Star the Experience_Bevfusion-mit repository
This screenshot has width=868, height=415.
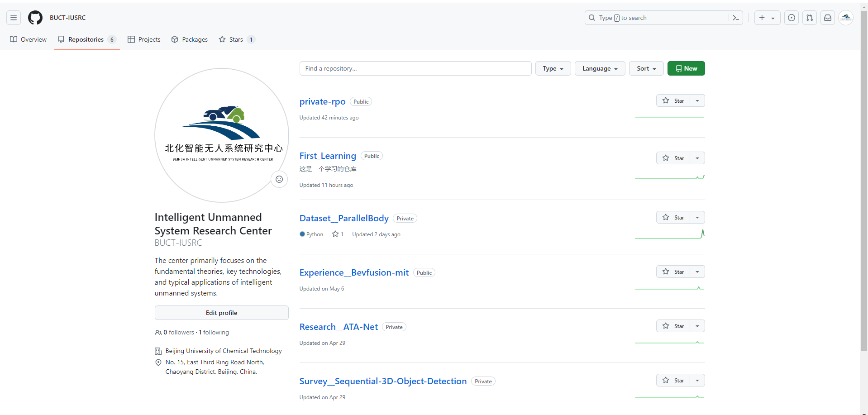673,272
